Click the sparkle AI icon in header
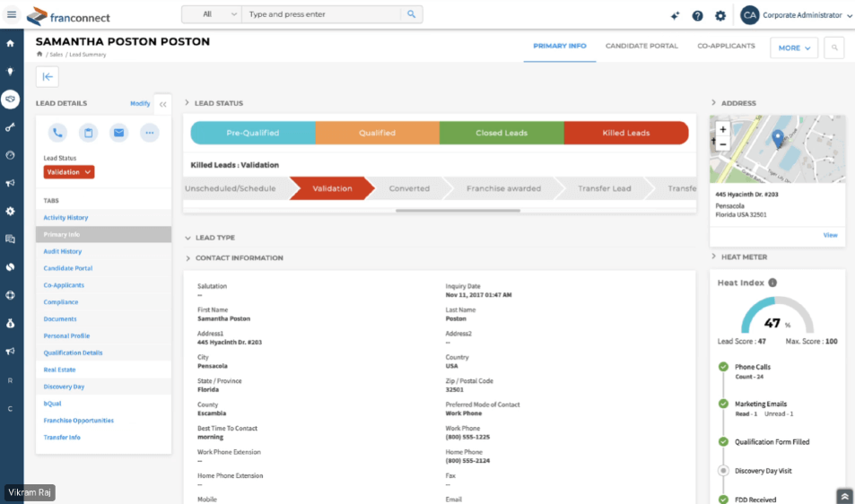This screenshot has width=855, height=504. click(x=675, y=15)
